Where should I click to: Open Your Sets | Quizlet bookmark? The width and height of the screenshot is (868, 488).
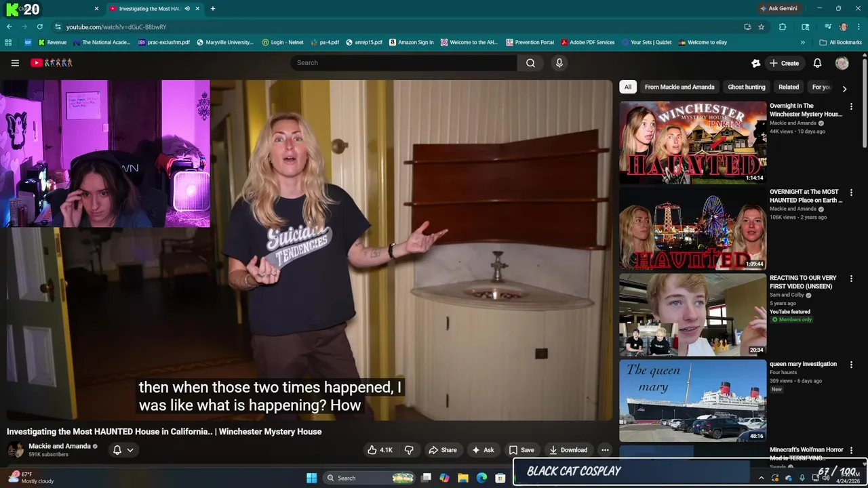click(x=646, y=42)
